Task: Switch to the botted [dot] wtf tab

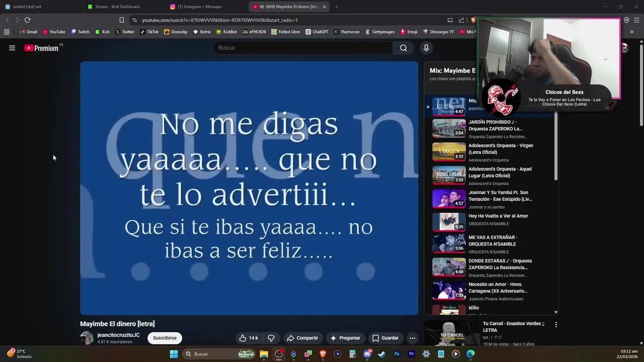Action: (x=41, y=7)
